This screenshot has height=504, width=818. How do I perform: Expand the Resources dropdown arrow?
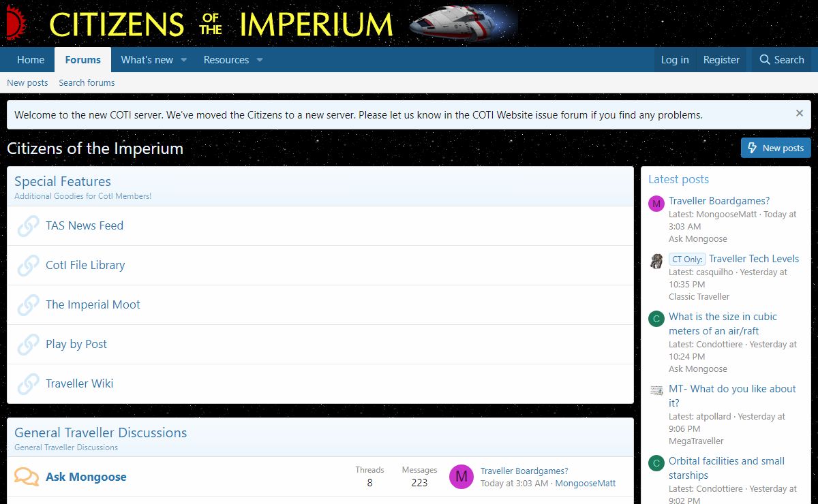click(x=260, y=60)
